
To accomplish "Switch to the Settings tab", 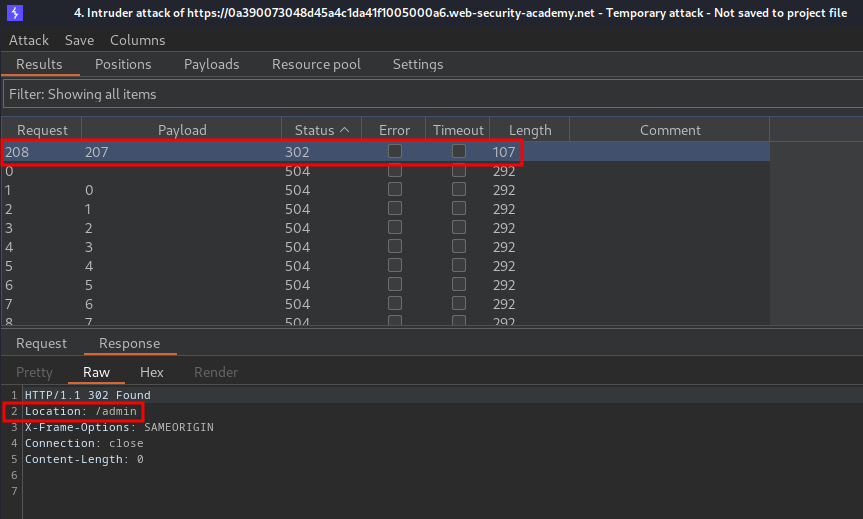I will click(418, 64).
